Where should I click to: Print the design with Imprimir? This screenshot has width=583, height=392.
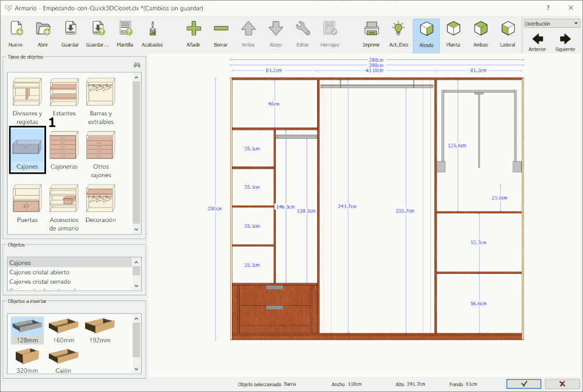pos(371,34)
